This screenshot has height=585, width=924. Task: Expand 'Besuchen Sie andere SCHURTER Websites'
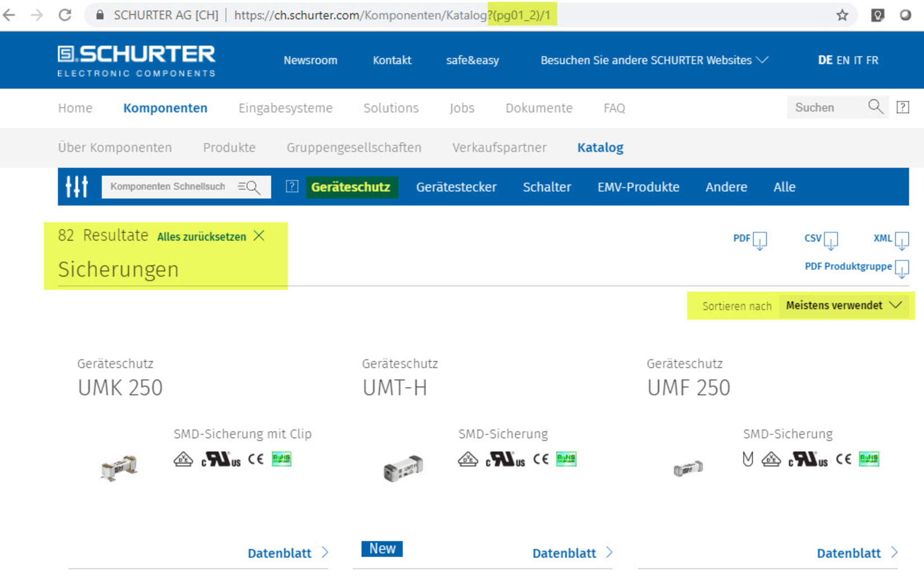point(654,60)
